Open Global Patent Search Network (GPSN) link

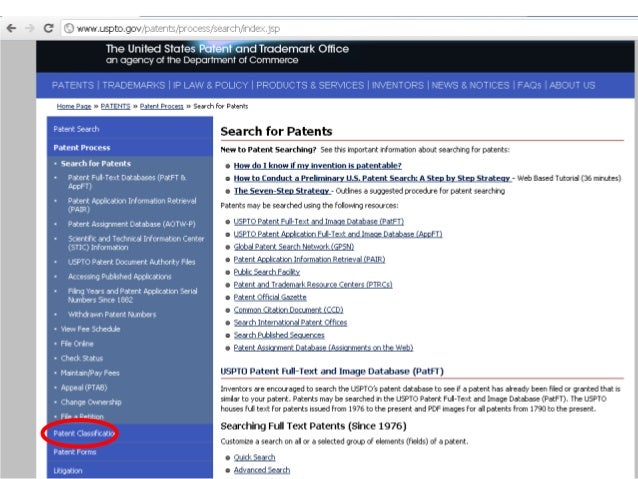[x=294, y=247]
